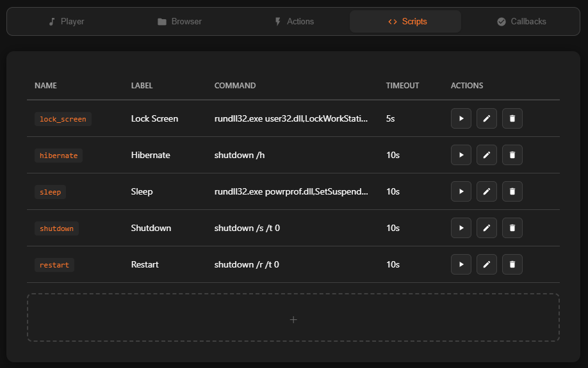Select the Callbacks tab
Viewport: 588px width, 368px height.
521,22
